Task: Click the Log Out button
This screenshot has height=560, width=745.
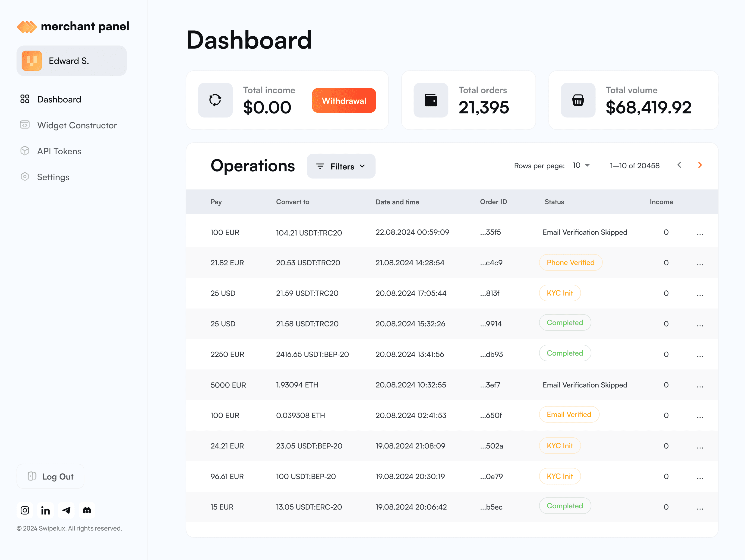Action: (x=51, y=476)
